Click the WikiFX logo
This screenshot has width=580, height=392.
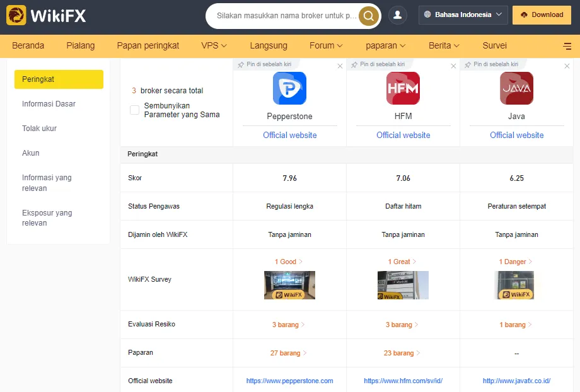click(x=46, y=15)
